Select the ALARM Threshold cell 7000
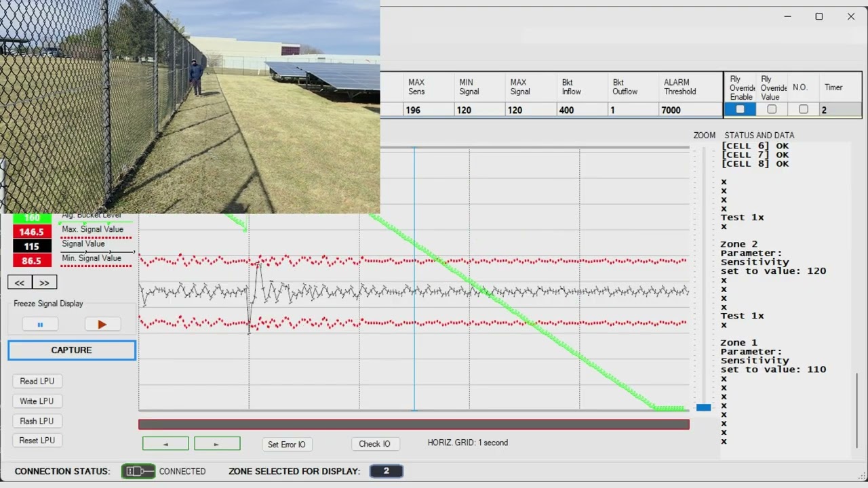Viewport: 868px width, 488px height. [x=690, y=110]
